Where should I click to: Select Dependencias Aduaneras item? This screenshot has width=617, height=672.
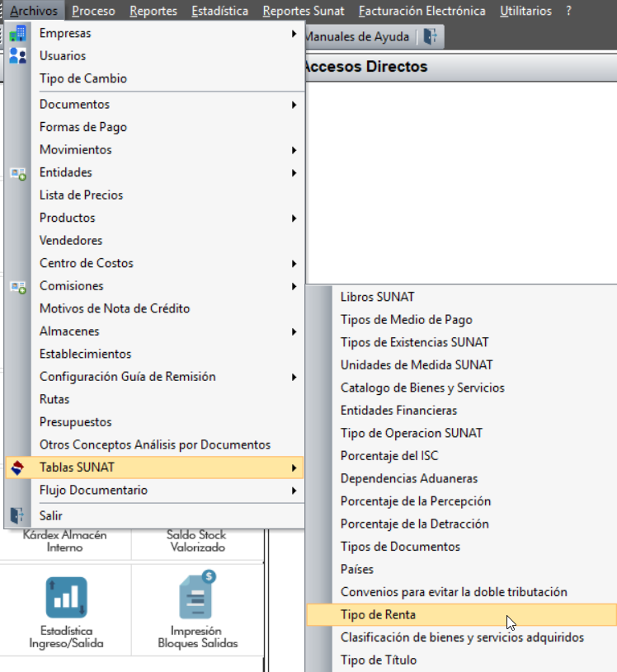click(461, 479)
